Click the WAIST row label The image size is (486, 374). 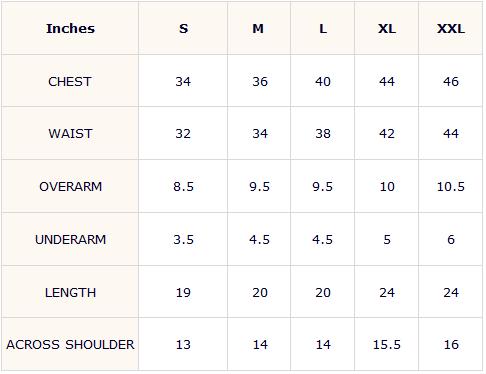70,134
